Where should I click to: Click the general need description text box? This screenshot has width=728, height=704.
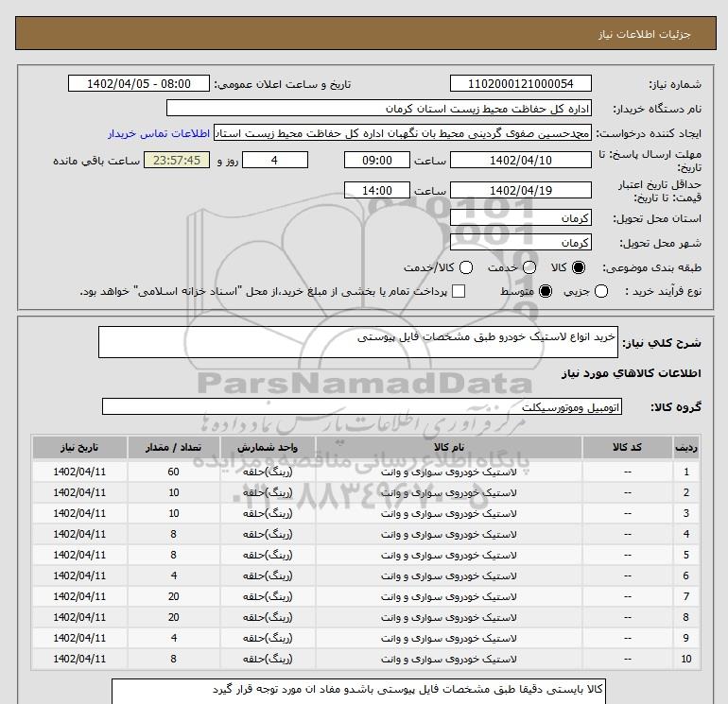point(358,342)
